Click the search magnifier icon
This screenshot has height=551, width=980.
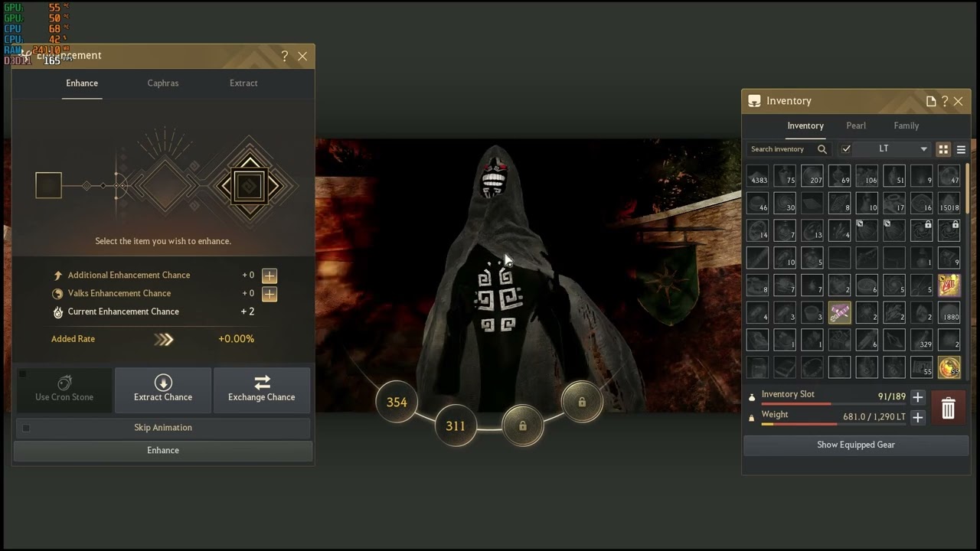pyautogui.click(x=822, y=149)
